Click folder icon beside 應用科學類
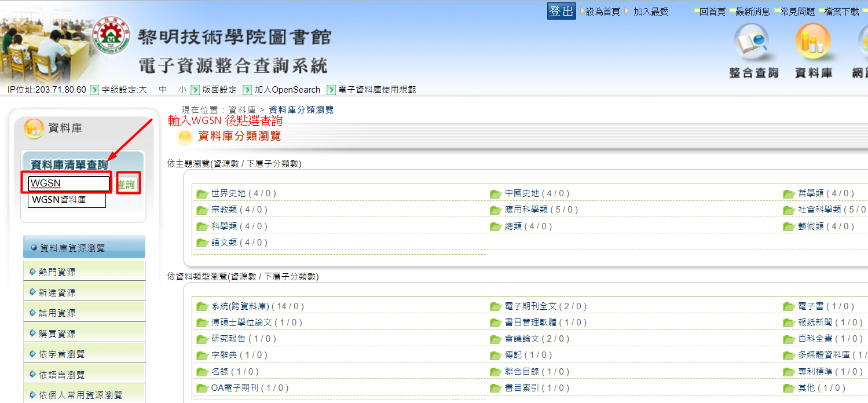Screen dimensions: 868x403 pos(496,210)
